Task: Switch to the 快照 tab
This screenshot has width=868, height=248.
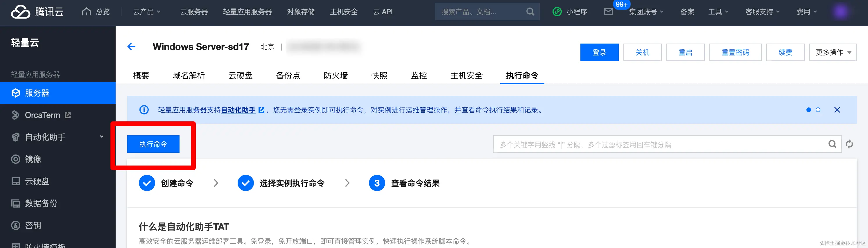Action: (x=379, y=76)
